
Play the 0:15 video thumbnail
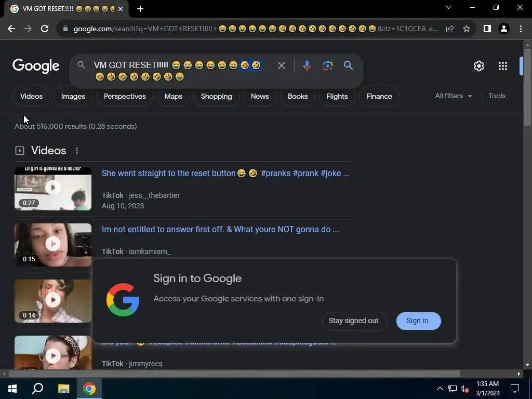point(53,245)
